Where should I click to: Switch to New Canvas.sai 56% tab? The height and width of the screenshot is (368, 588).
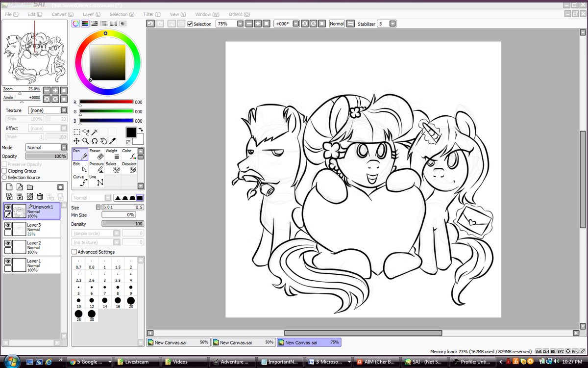click(179, 342)
